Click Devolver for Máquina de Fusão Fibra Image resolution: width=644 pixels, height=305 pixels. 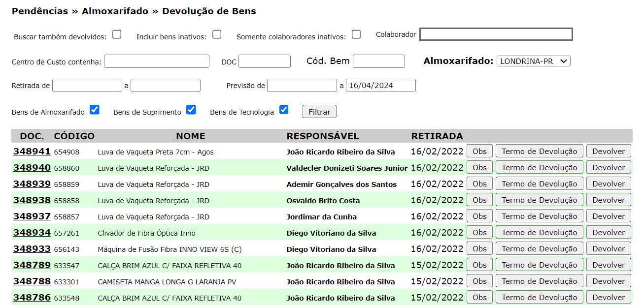(609, 248)
